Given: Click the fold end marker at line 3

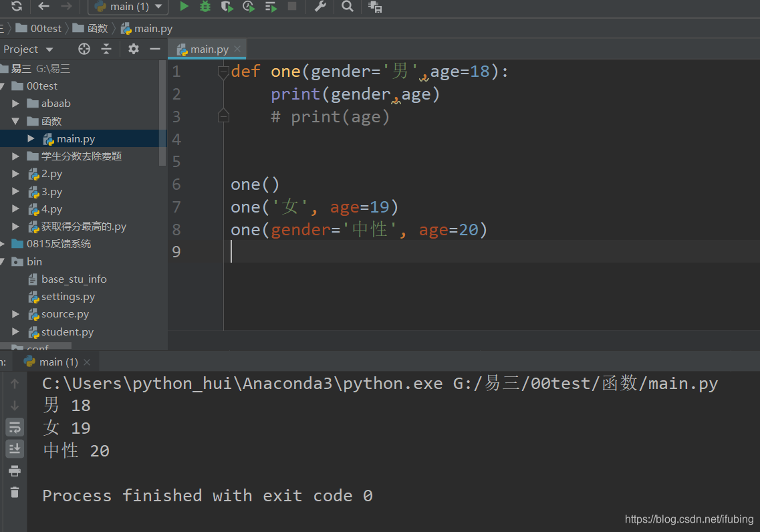Looking at the screenshot, I should coord(223,116).
